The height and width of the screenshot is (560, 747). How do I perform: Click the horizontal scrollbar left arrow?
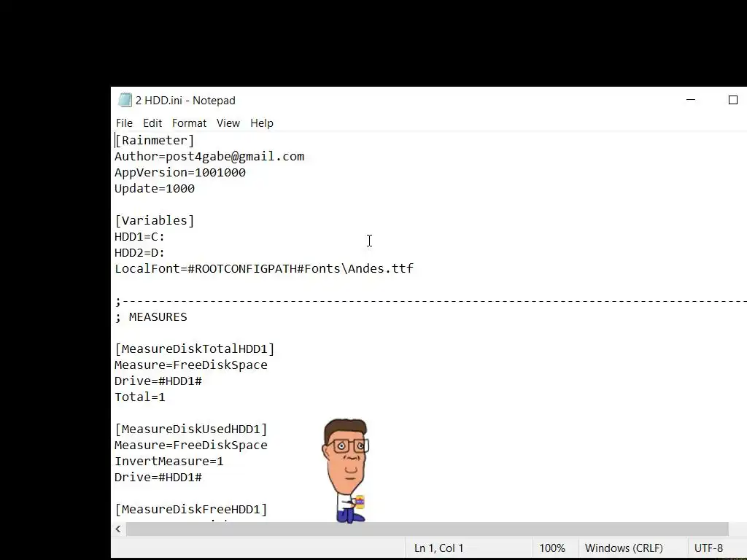pyautogui.click(x=118, y=529)
